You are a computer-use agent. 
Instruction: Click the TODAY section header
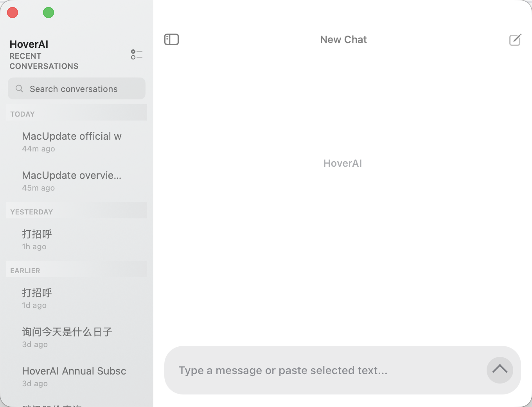pyautogui.click(x=77, y=112)
